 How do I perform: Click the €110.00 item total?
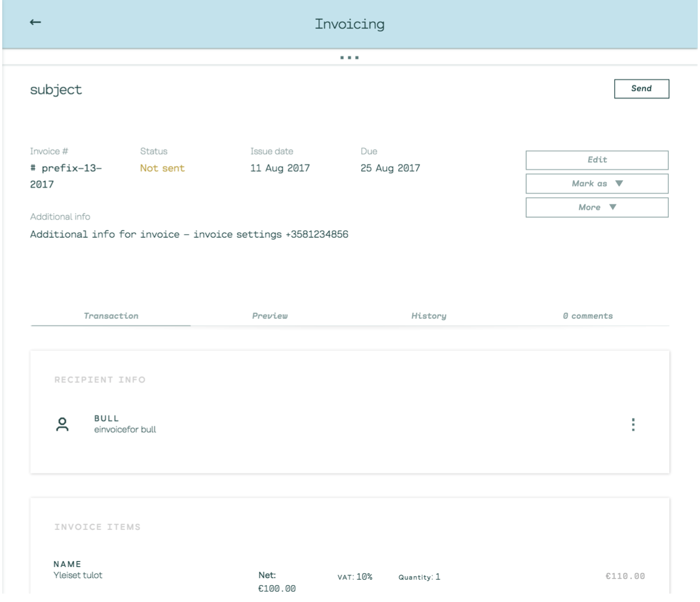click(625, 576)
